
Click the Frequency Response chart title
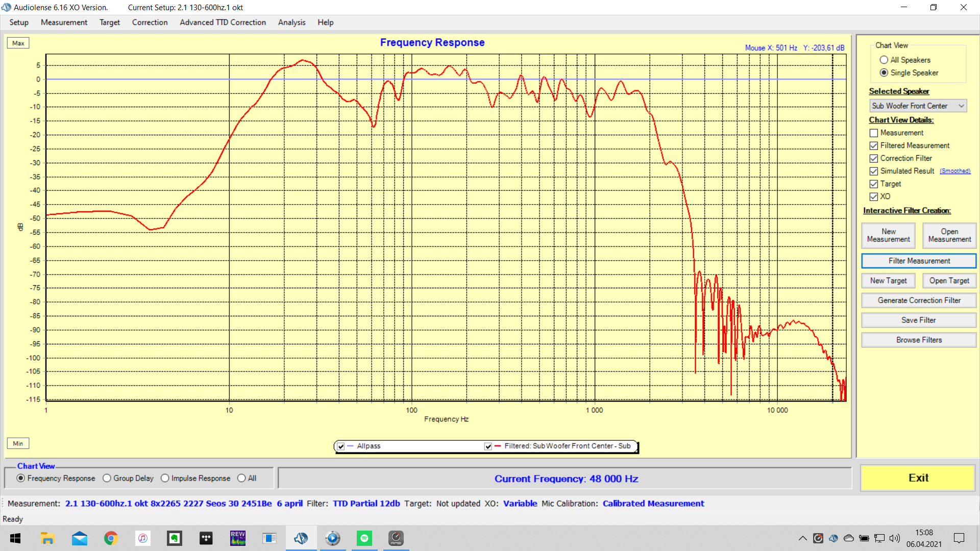(x=432, y=43)
